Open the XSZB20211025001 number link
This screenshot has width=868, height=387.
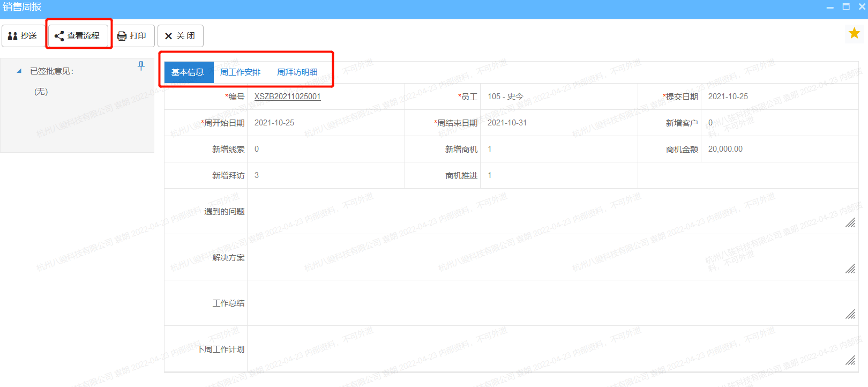pyautogui.click(x=287, y=96)
